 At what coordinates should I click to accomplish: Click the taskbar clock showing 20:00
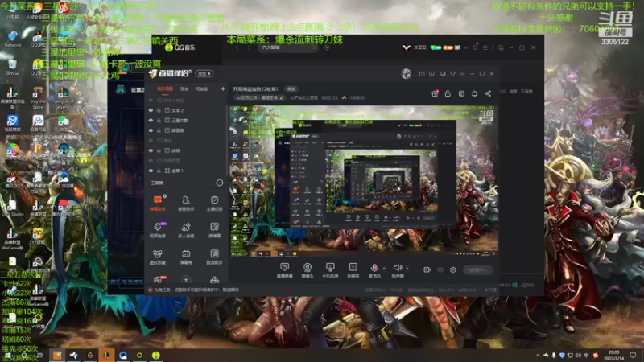[613, 355]
